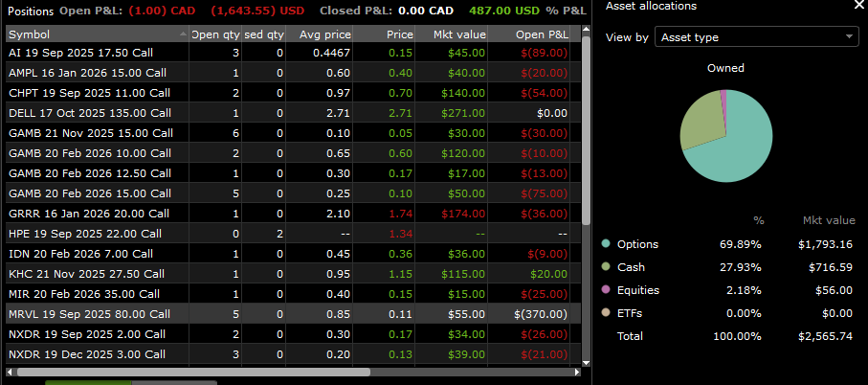This screenshot has height=385, width=868.
Task: Click MRVL open P&L value $(370.00)
Action: tap(541, 314)
